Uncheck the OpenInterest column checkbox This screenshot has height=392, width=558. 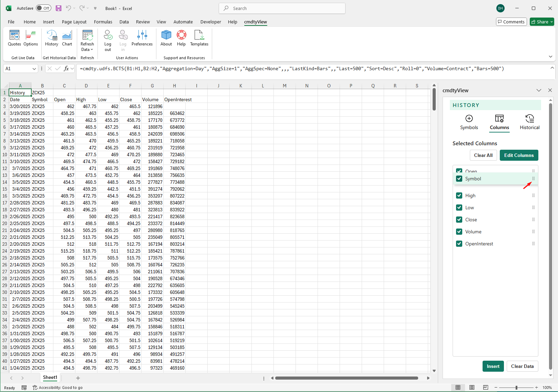pos(459,244)
